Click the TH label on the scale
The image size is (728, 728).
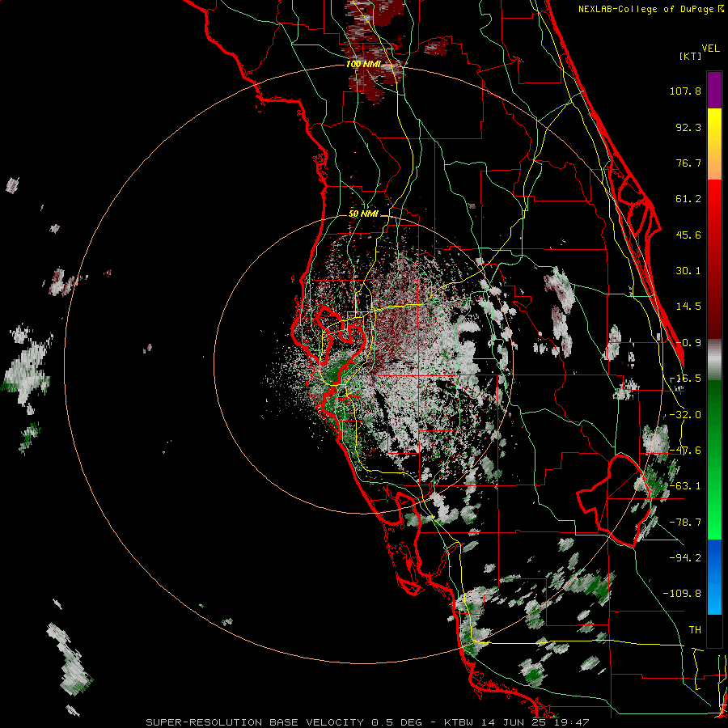pyautogui.click(x=695, y=629)
